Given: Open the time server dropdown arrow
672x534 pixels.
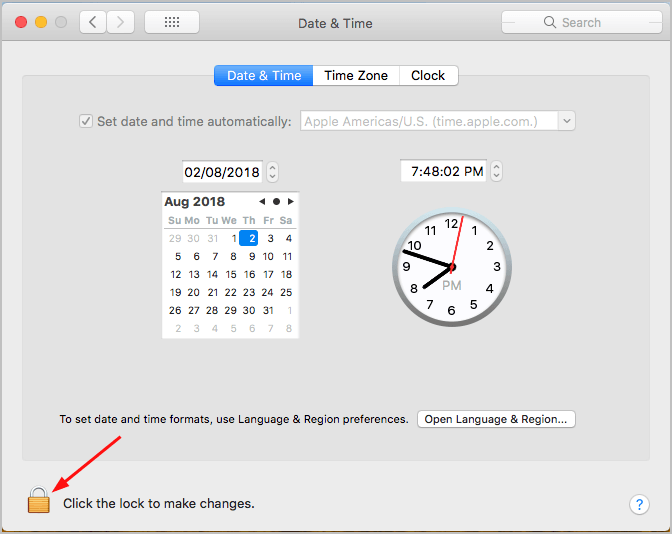Looking at the screenshot, I should click(x=567, y=121).
